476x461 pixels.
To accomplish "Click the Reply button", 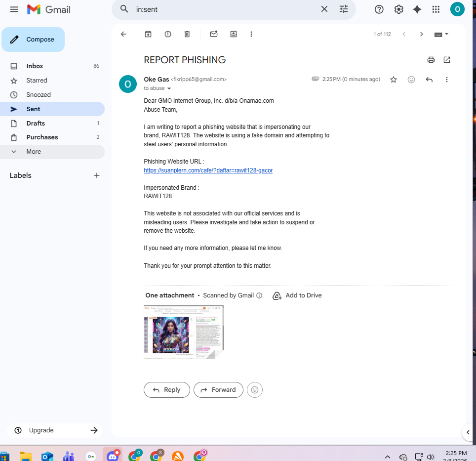I will click(x=167, y=390).
